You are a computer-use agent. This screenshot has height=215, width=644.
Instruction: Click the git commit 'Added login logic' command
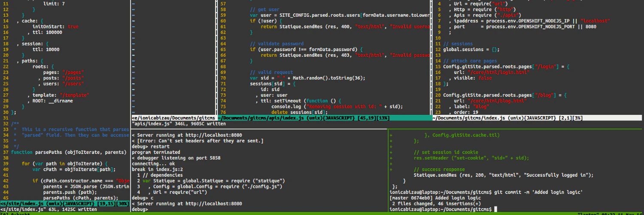538,192
